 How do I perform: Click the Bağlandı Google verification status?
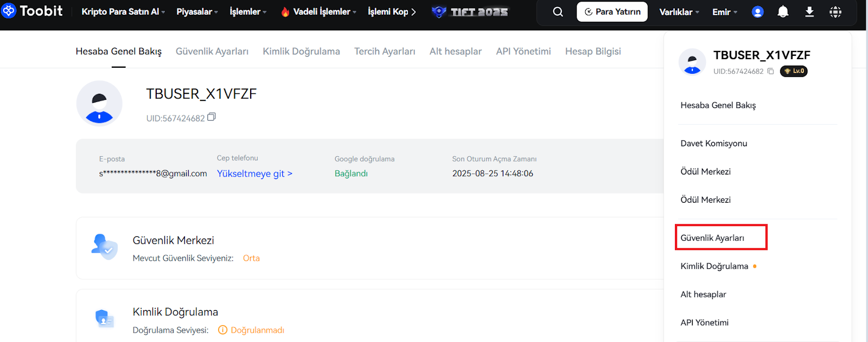(351, 173)
